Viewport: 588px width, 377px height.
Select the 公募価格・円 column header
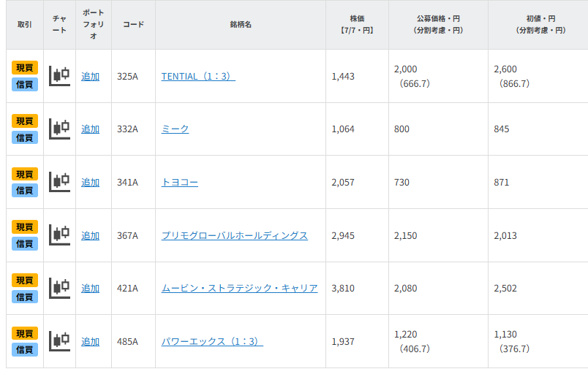point(438,25)
